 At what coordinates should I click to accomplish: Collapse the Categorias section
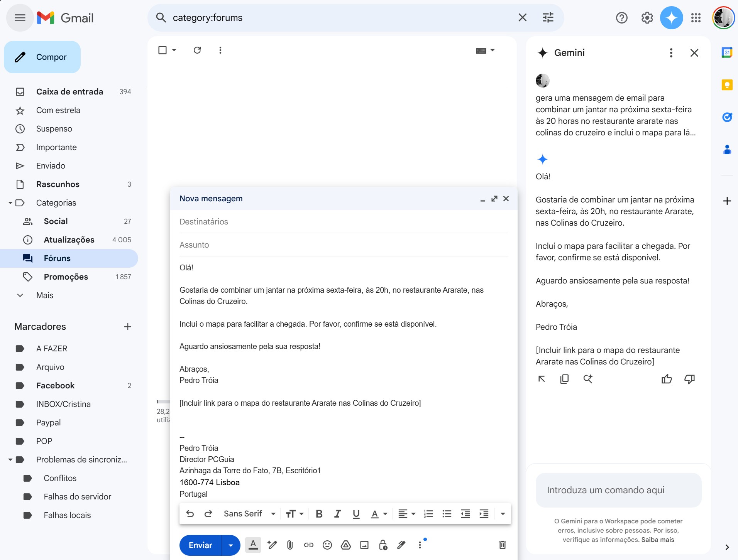(10, 203)
